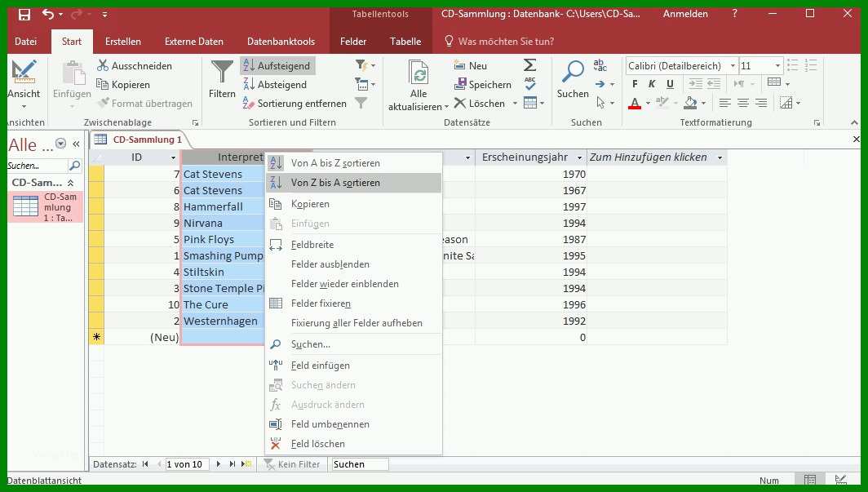Click the Summen sigma icon

(529, 65)
